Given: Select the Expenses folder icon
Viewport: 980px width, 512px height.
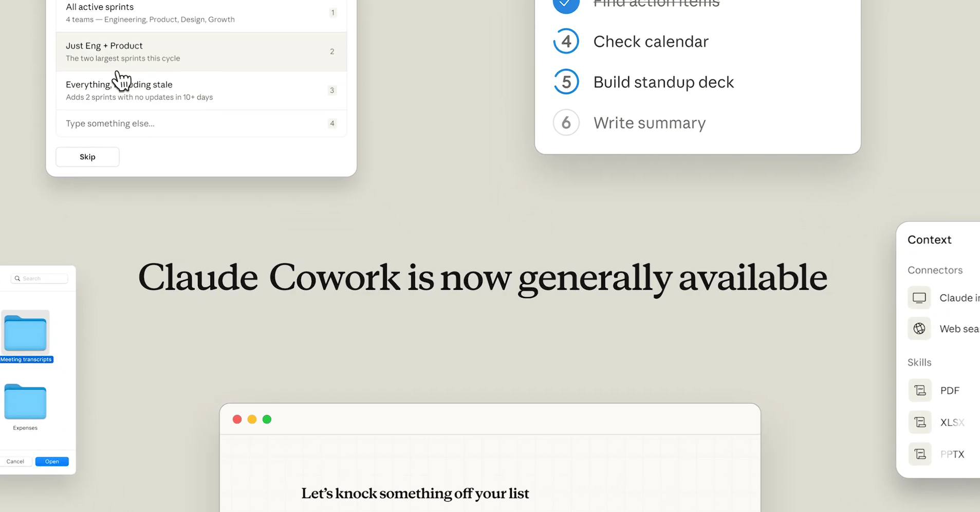Looking at the screenshot, I should [x=25, y=401].
